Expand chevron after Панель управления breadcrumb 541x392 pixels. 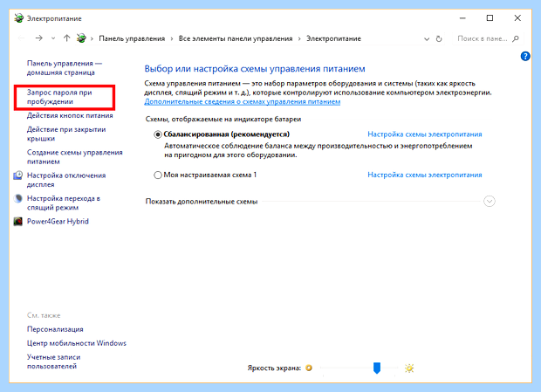pyautogui.click(x=172, y=38)
